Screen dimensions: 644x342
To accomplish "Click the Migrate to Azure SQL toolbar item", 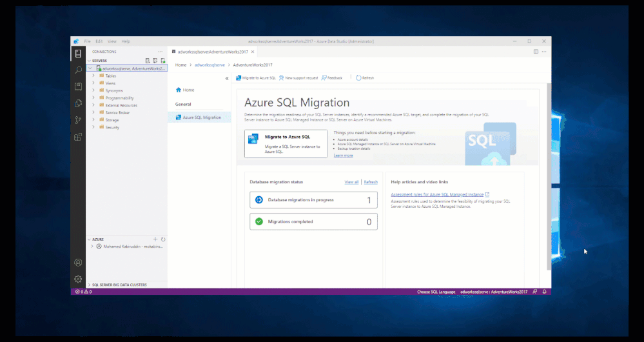I will (x=256, y=77).
